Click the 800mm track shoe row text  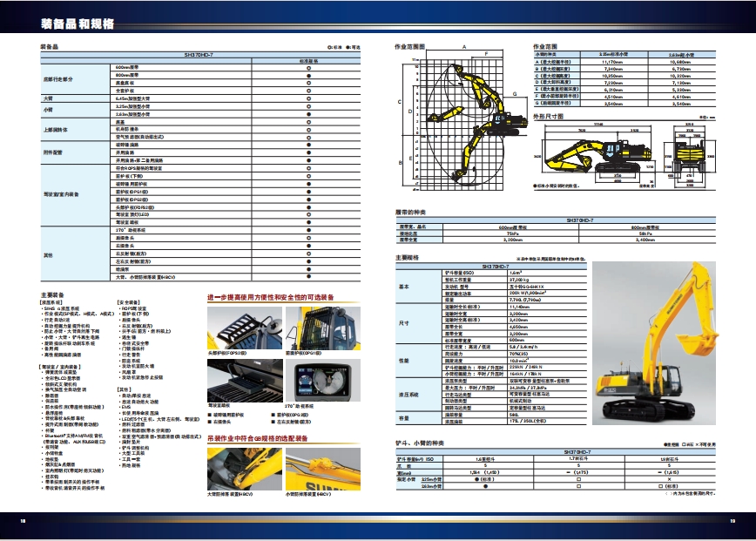click(x=127, y=75)
